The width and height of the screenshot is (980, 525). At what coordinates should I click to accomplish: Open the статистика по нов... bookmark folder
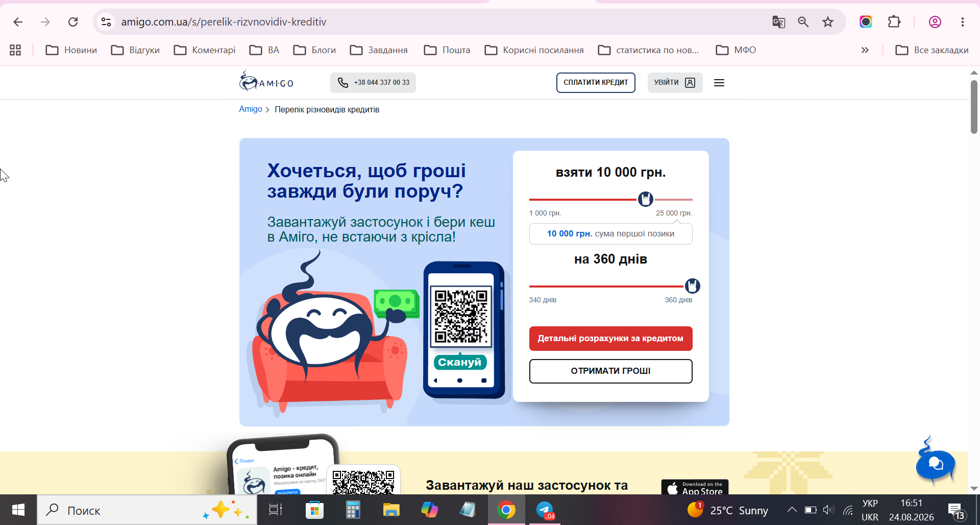[649, 50]
